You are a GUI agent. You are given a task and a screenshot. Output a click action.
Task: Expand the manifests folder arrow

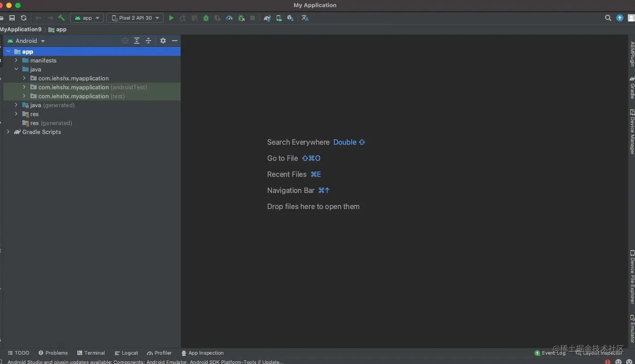tap(16, 60)
